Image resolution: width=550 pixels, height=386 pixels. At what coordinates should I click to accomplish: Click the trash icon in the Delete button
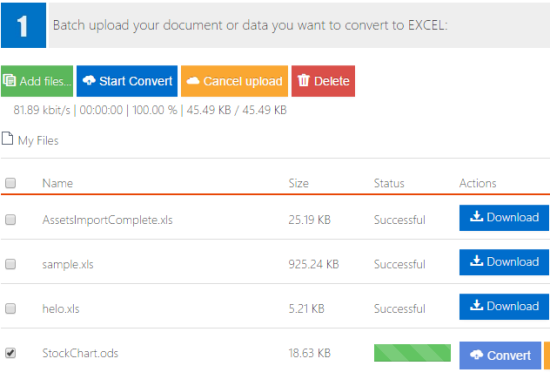click(x=303, y=80)
